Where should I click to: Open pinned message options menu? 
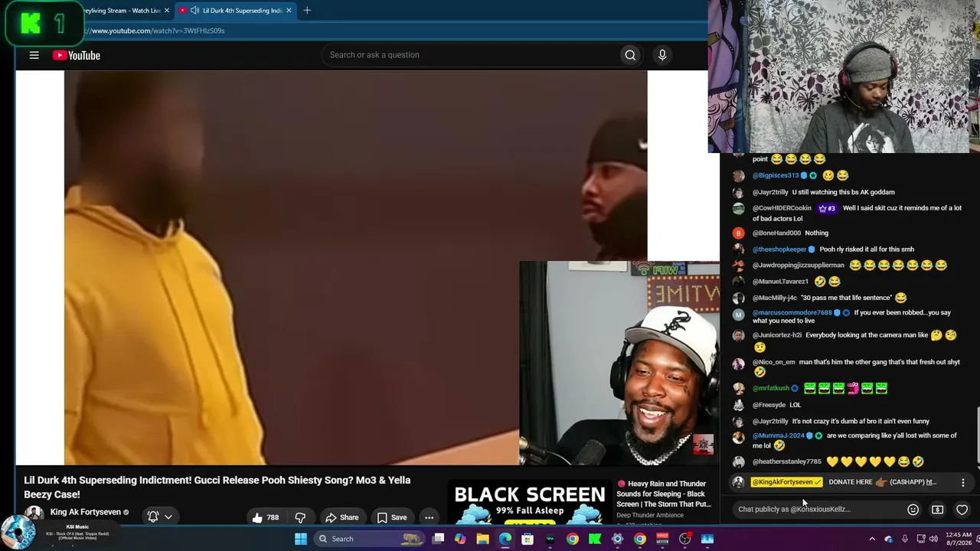point(963,483)
